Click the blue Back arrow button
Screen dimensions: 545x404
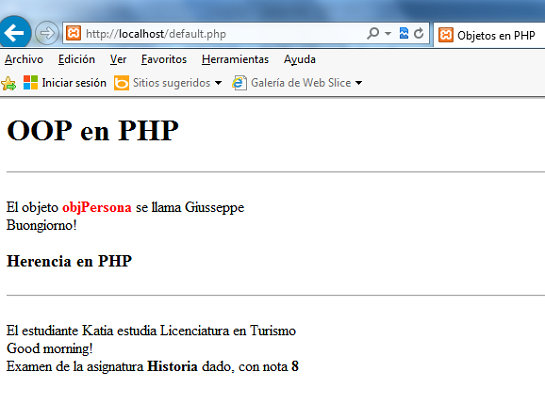point(14,33)
